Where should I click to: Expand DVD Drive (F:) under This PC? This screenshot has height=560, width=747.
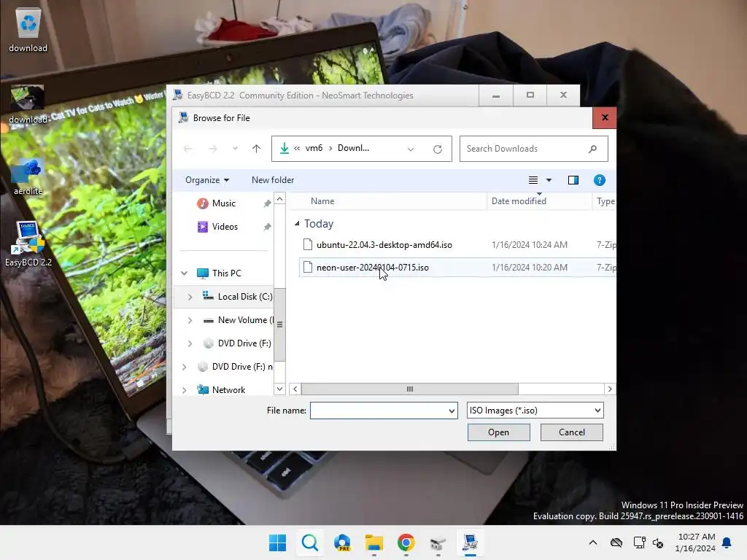(x=190, y=343)
